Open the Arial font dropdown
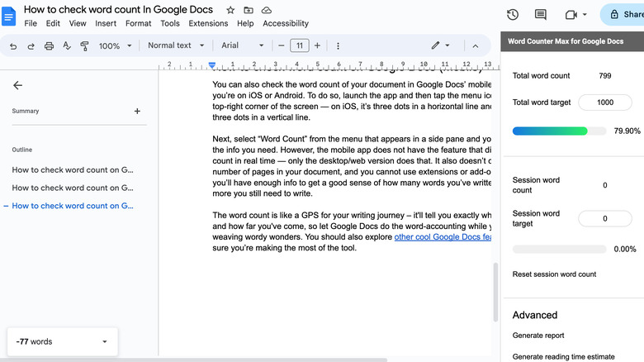644x362 pixels. (x=242, y=45)
